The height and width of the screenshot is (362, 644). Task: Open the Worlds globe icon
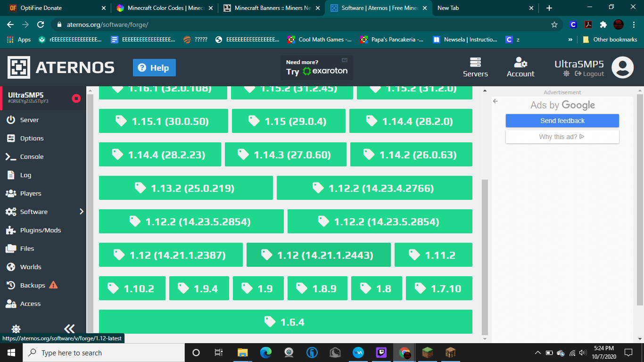click(x=11, y=267)
